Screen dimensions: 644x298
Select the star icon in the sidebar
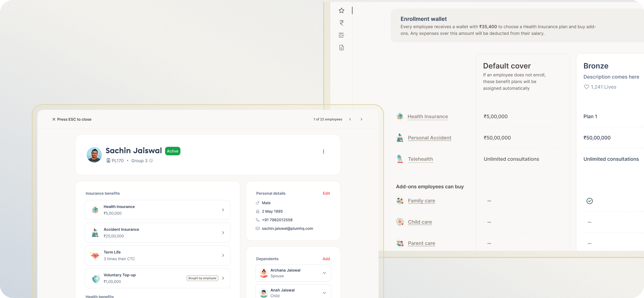[341, 11]
